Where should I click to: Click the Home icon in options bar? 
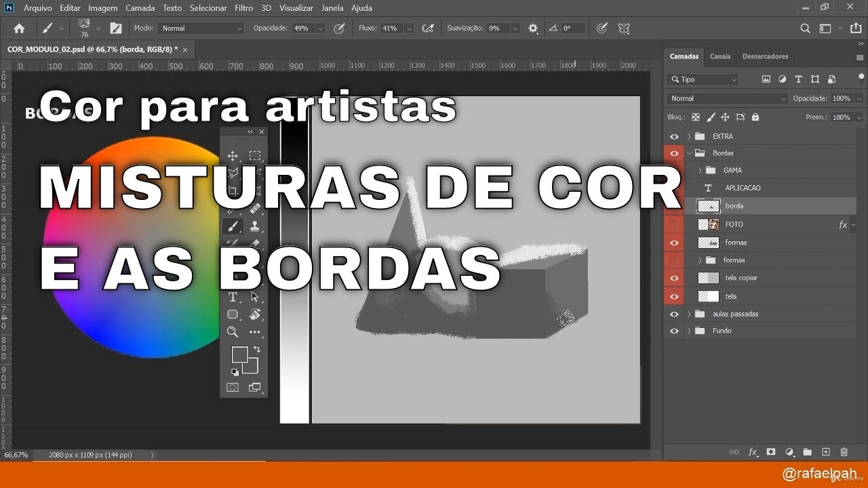click(19, 28)
